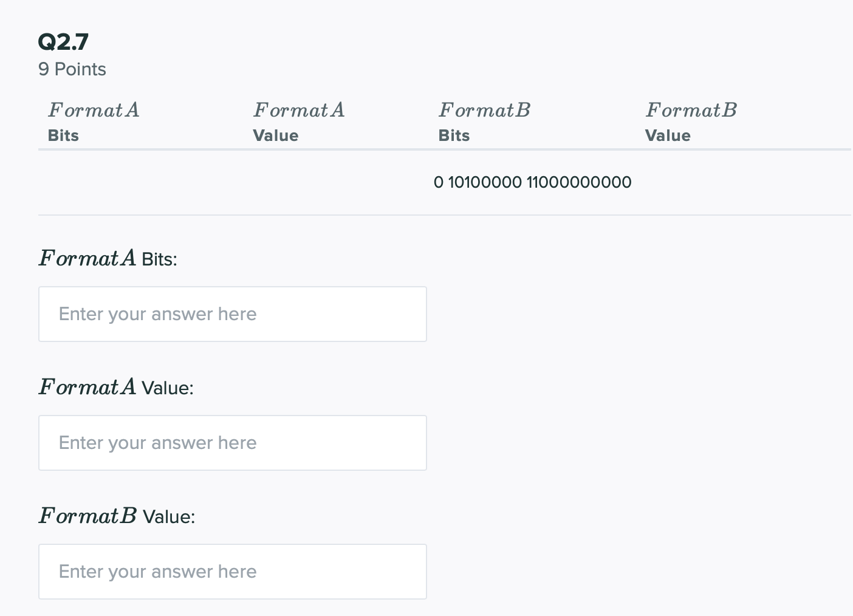
Task: Click the FormatB Bits column header
Action: (x=484, y=121)
